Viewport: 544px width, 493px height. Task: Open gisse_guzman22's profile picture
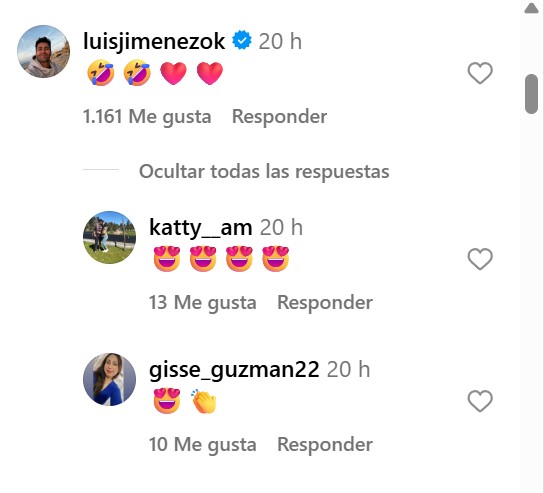pyautogui.click(x=109, y=379)
